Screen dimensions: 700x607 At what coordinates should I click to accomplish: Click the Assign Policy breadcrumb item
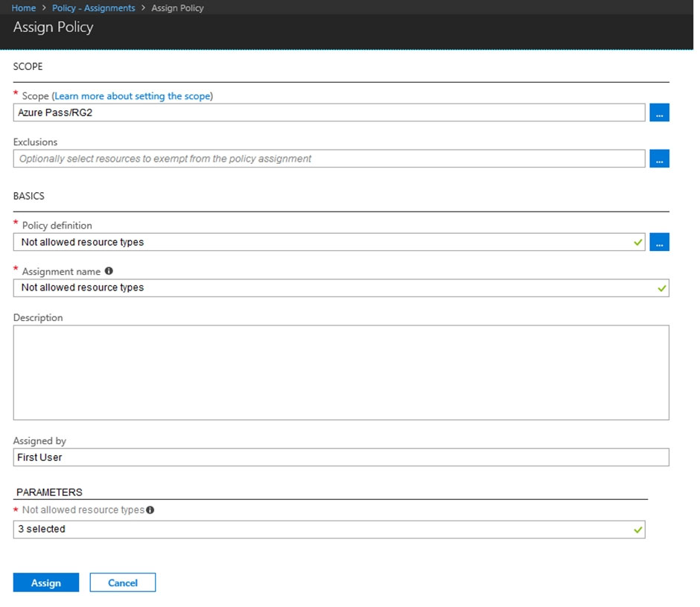pos(177,8)
